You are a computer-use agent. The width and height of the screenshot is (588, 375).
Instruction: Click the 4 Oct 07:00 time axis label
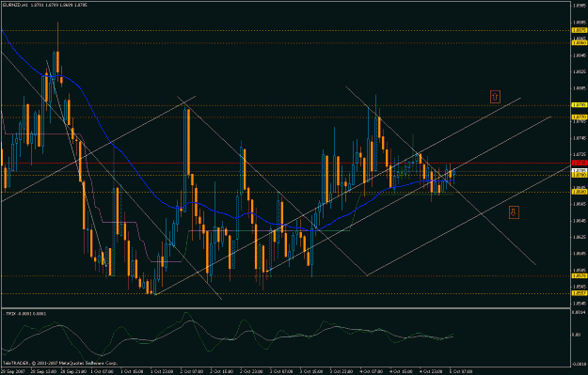pyautogui.click(x=372, y=371)
